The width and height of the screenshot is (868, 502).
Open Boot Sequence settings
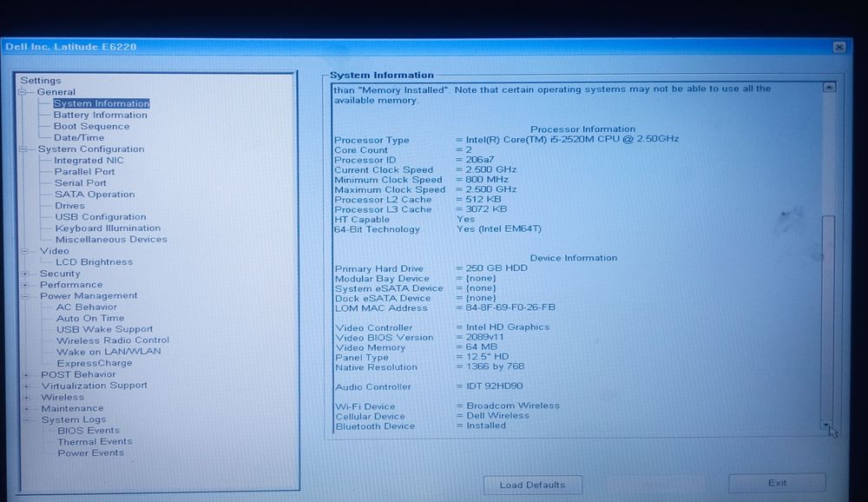click(x=91, y=126)
